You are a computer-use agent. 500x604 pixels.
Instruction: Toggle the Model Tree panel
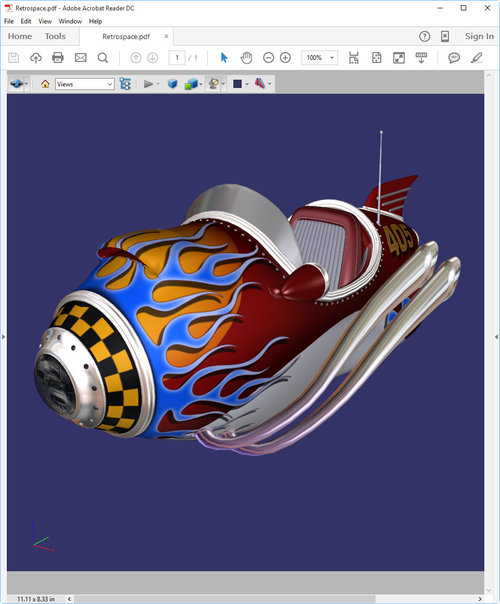[125, 84]
